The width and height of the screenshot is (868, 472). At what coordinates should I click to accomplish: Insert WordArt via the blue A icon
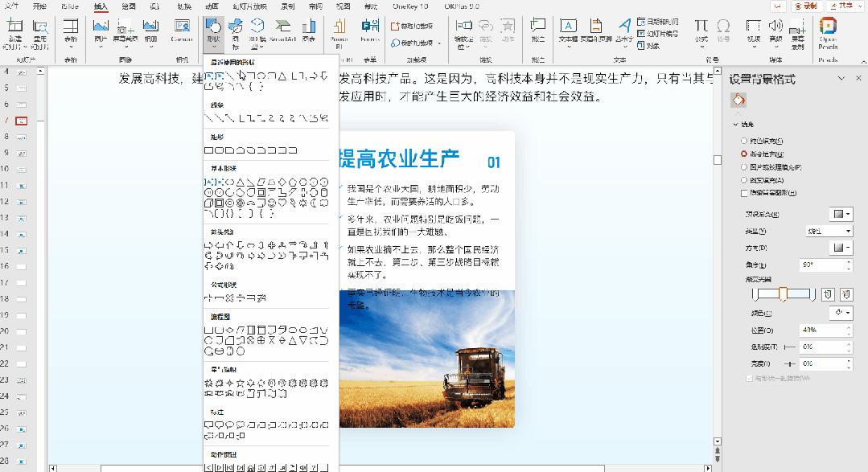623,31
